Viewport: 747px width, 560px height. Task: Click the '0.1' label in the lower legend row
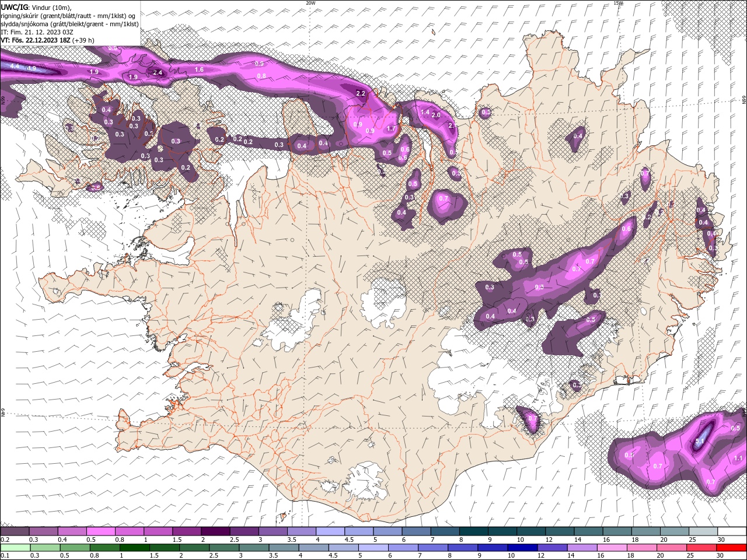[x=5, y=555]
